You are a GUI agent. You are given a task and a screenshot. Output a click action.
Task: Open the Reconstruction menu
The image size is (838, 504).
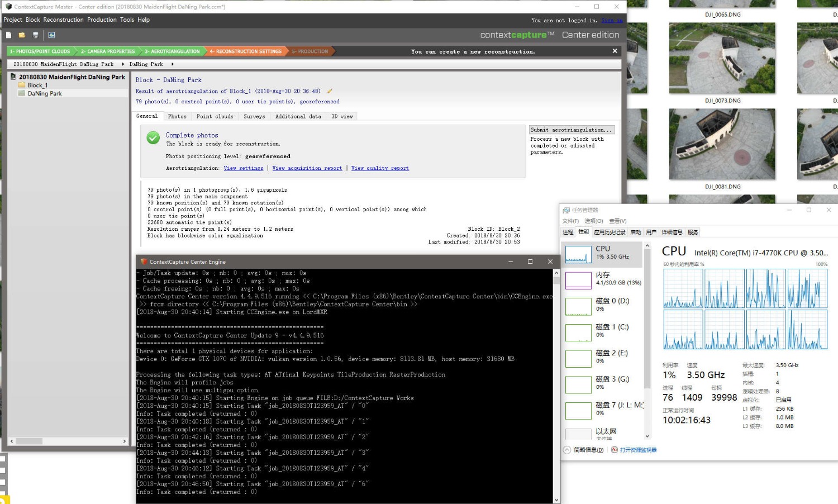[63, 20]
